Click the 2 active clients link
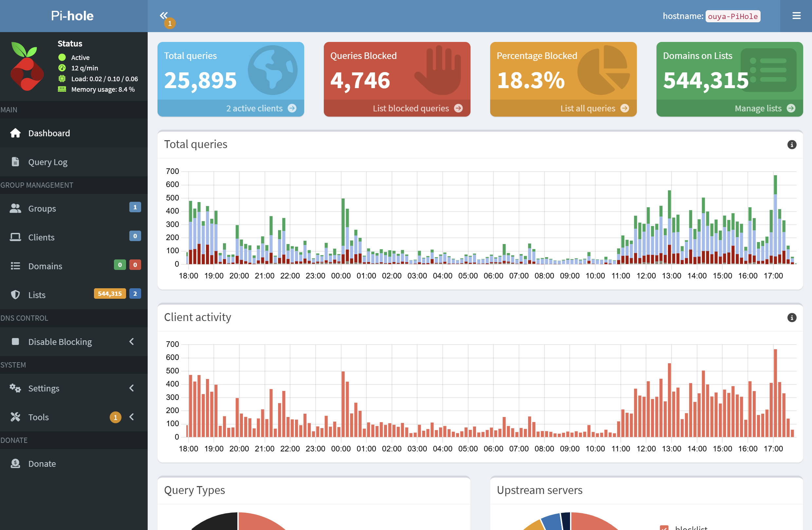 coord(254,108)
